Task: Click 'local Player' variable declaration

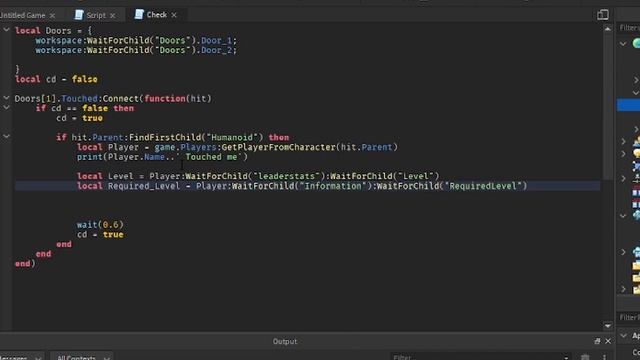Action: (108, 147)
